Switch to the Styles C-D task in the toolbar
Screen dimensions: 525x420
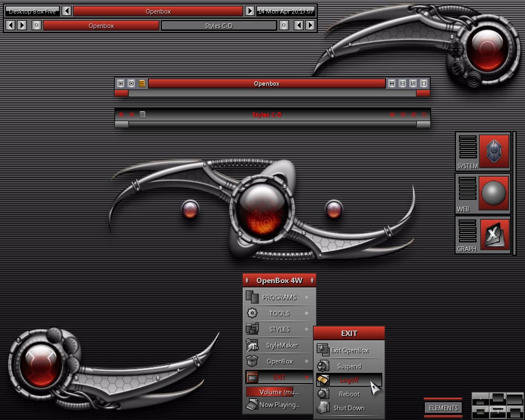(219, 25)
